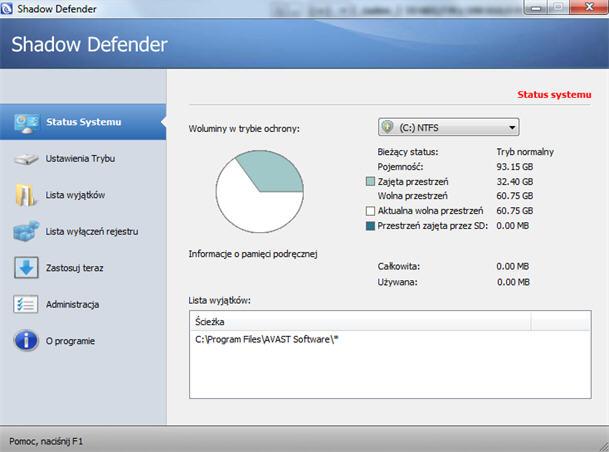The image size is (609, 452).
Task: Click the disk usage pie chart
Action: [x=259, y=191]
